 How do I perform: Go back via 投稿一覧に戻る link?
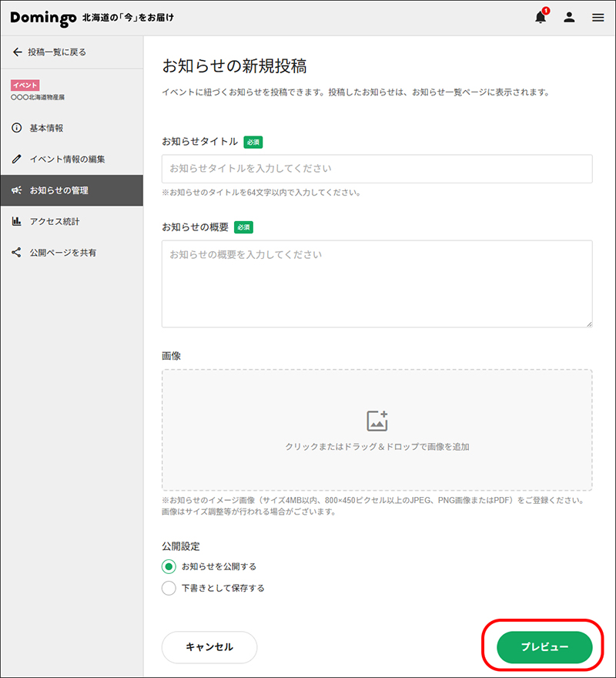pos(57,52)
